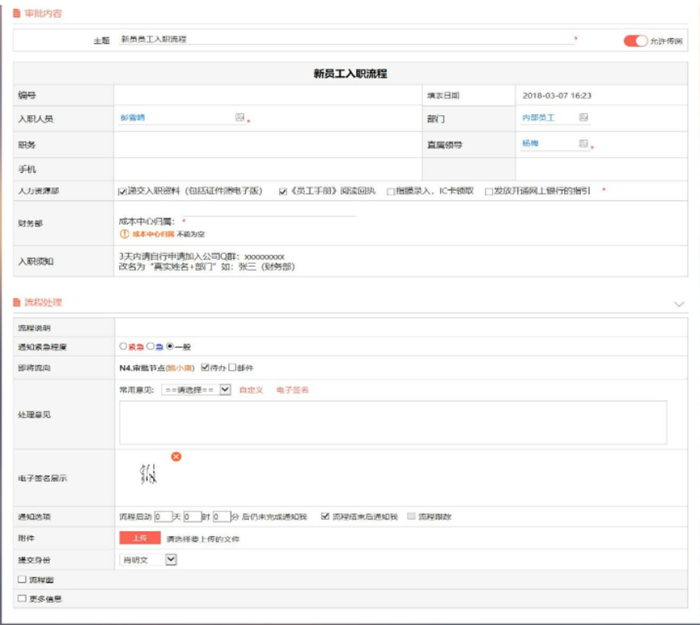
Task: Open the 部门 department selector icon
Action: coord(584,117)
